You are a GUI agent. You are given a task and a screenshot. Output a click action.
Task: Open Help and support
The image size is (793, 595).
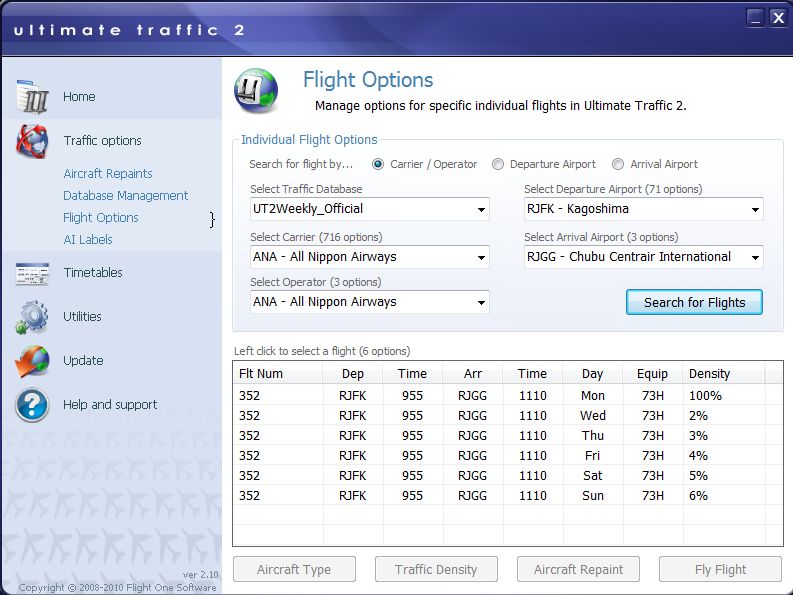click(110, 405)
